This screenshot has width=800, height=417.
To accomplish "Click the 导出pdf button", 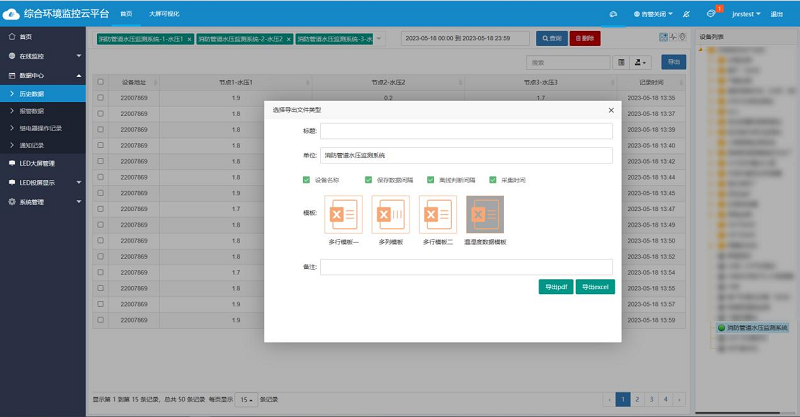I will click(555, 287).
